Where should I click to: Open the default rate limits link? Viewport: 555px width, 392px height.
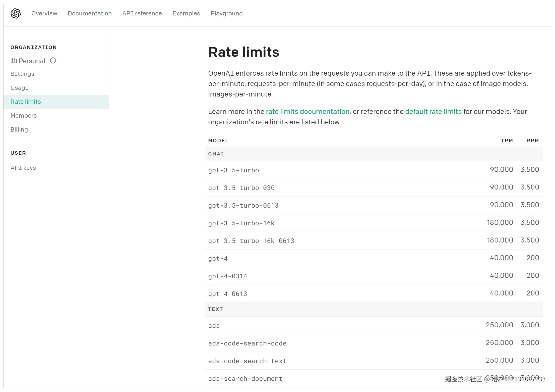coord(433,112)
